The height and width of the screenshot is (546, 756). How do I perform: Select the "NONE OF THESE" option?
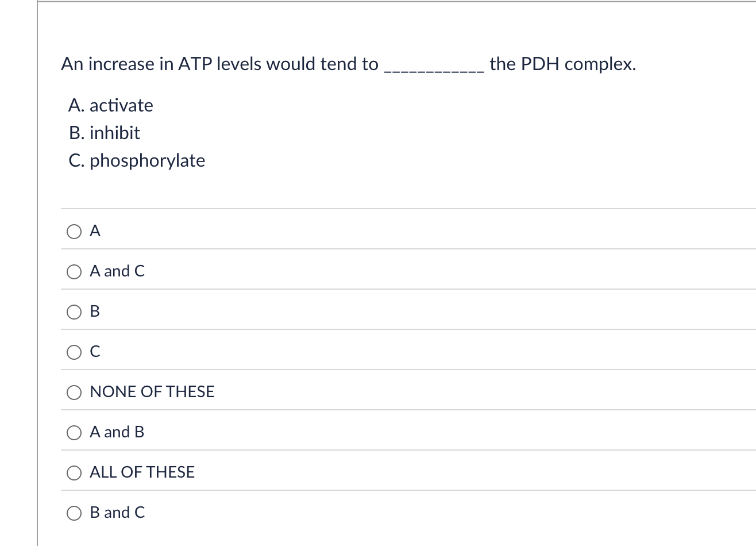click(74, 392)
